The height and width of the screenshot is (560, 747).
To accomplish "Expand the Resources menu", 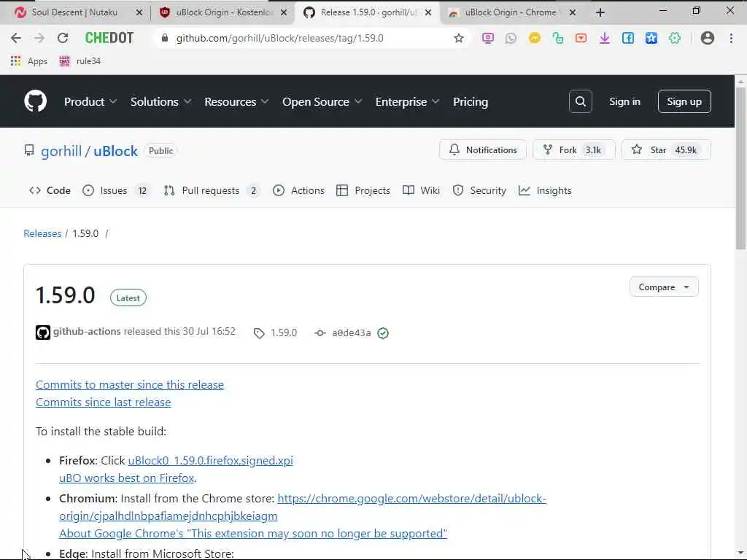I will click(236, 101).
